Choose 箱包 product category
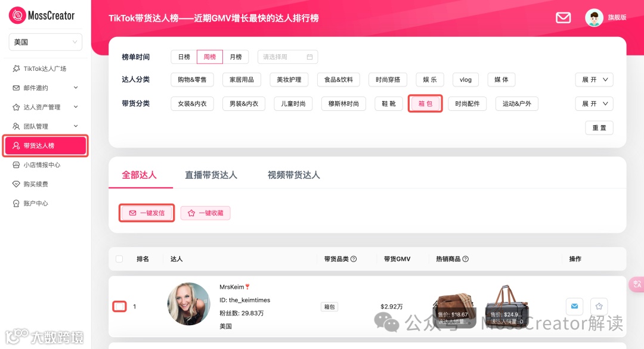The height and width of the screenshot is (349, 644). pos(425,104)
